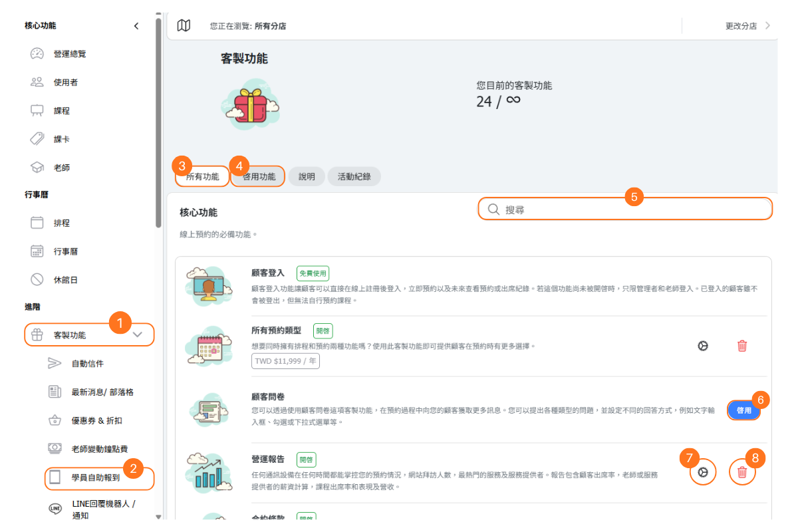Go to 自動信件 in sidebar
The image size is (798, 532).
coord(88,364)
